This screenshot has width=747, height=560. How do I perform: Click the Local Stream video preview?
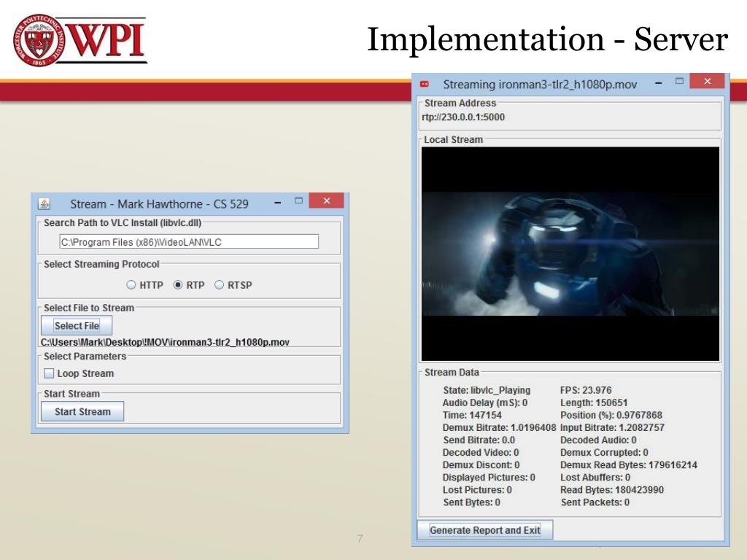click(x=570, y=254)
